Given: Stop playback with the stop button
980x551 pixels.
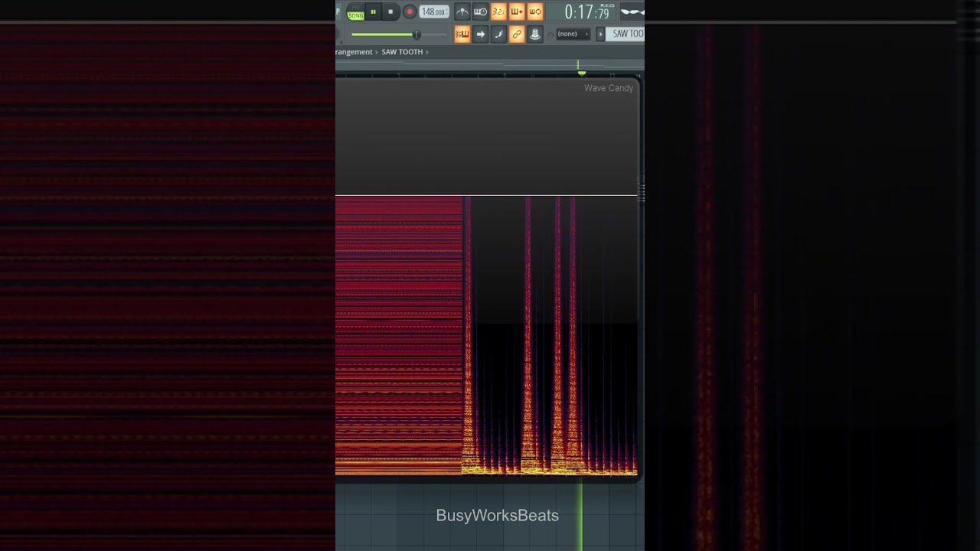Looking at the screenshot, I should pos(390,11).
